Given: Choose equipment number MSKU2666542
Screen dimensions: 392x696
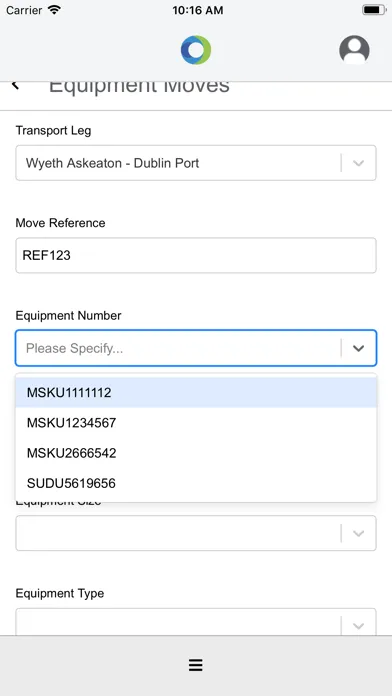Looking at the screenshot, I should [196, 453].
